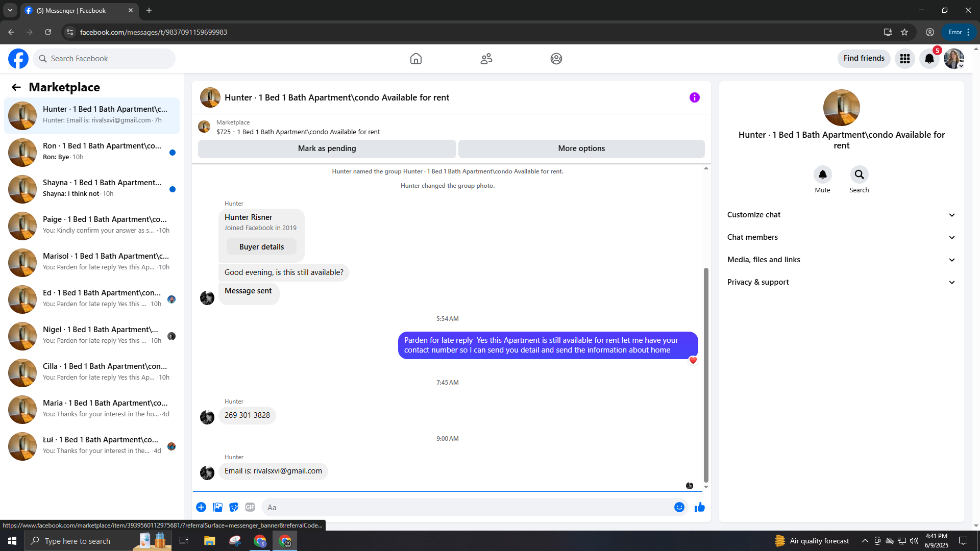Open the Windows notification center icon
This screenshot has height=551, width=980.
point(963,541)
